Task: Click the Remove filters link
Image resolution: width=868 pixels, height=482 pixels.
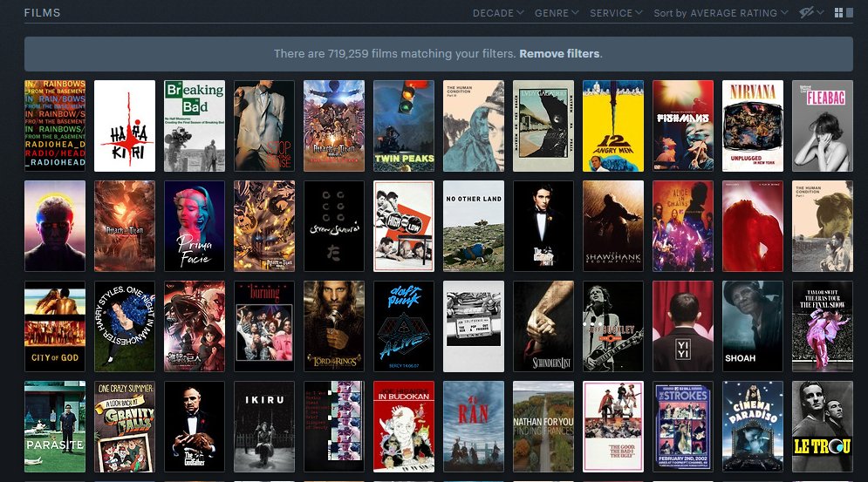Action: (559, 54)
